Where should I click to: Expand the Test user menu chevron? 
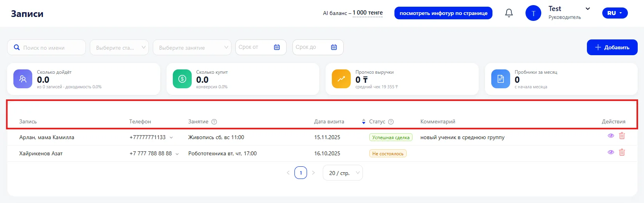(x=588, y=9)
